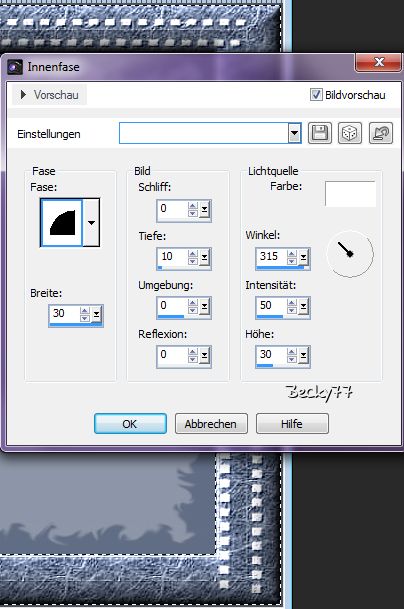Click OK to apply the bevel

(x=130, y=423)
